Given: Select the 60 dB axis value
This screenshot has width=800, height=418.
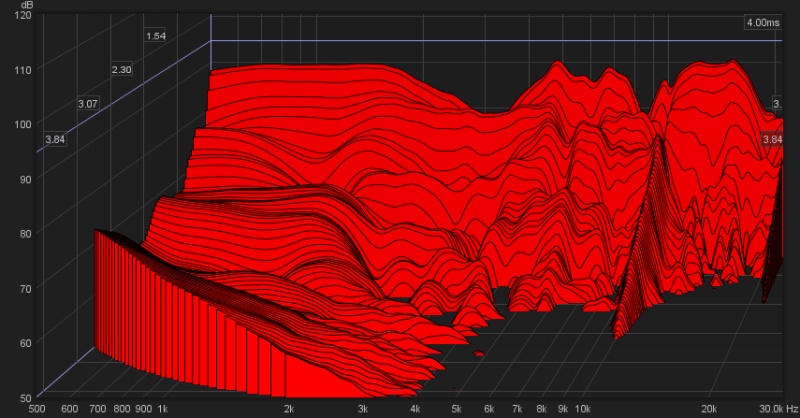Looking at the screenshot, I should (x=26, y=343).
